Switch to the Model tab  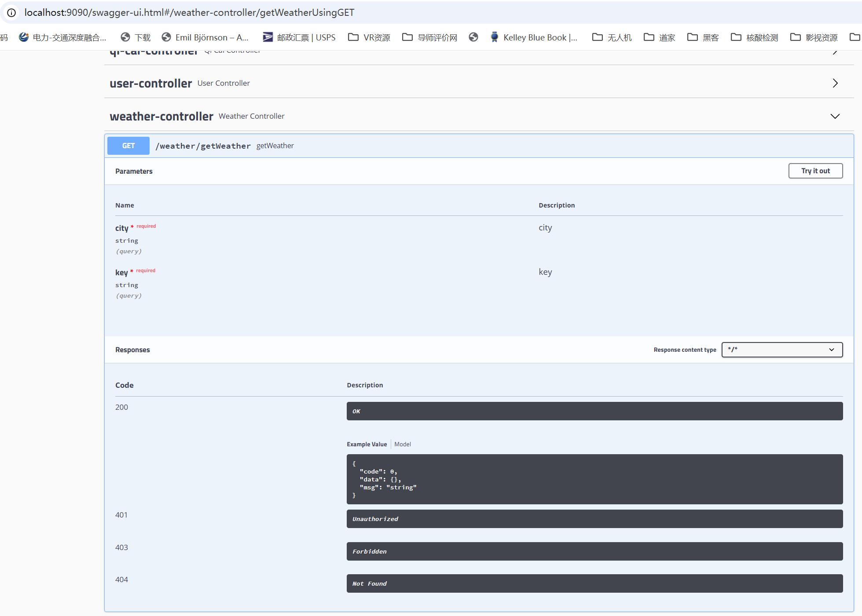click(402, 444)
